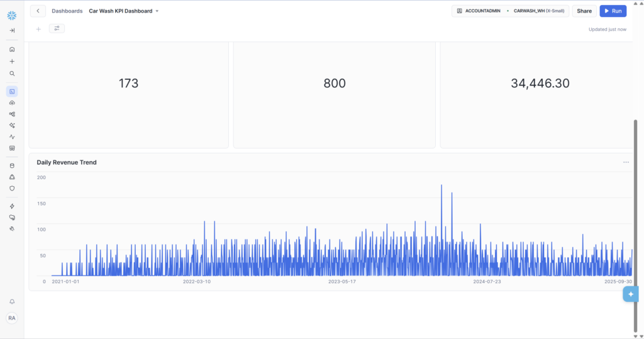644x339 pixels.
Task: Open the RA user profile avatar
Action: pos(12,318)
